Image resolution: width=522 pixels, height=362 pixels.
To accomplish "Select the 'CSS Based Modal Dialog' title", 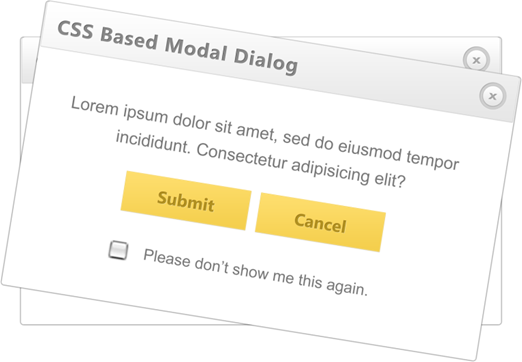I will coord(178,48).
